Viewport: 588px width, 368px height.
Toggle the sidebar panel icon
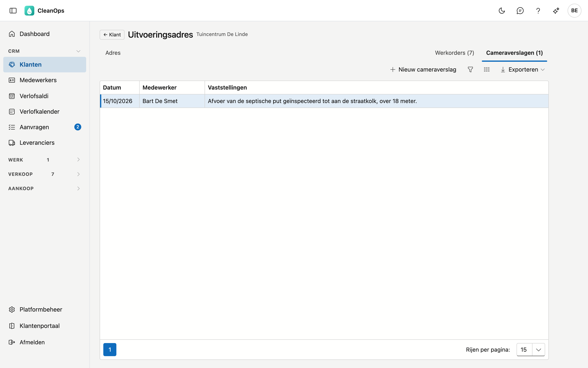tap(13, 10)
